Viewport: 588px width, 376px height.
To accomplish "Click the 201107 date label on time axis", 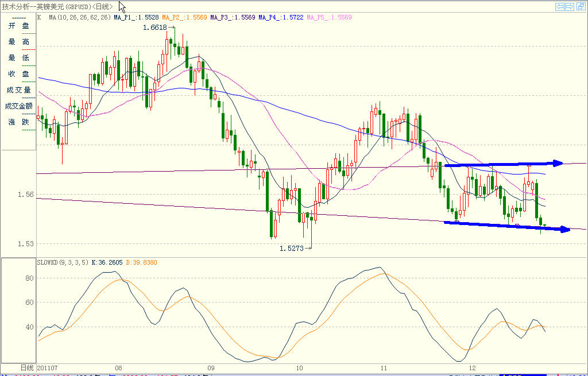I will [x=47, y=368].
